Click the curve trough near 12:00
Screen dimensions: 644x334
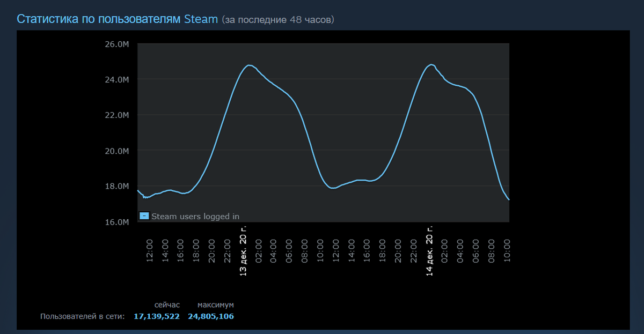[x=331, y=187]
